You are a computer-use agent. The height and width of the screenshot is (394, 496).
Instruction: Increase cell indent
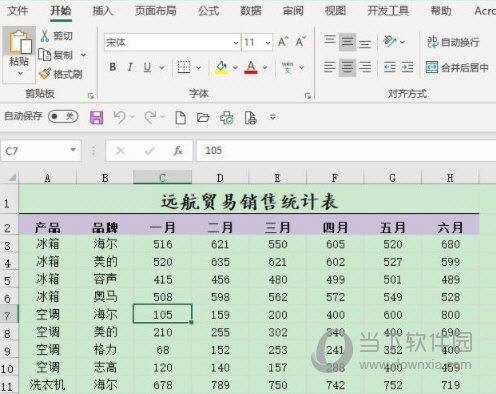click(x=407, y=67)
